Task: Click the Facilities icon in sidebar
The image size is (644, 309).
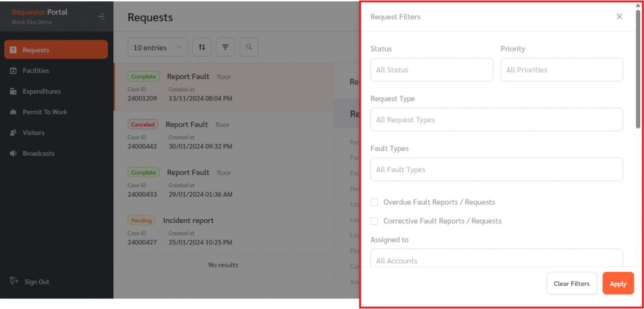Action: [x=14, y=71]
